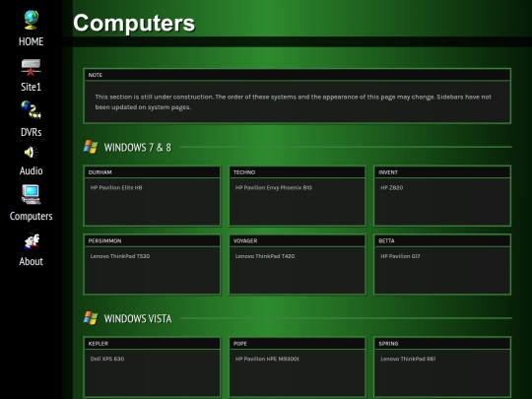The image size is (532, 399).
Task: Open the POPE system card title
Action: tap(240, 344)
